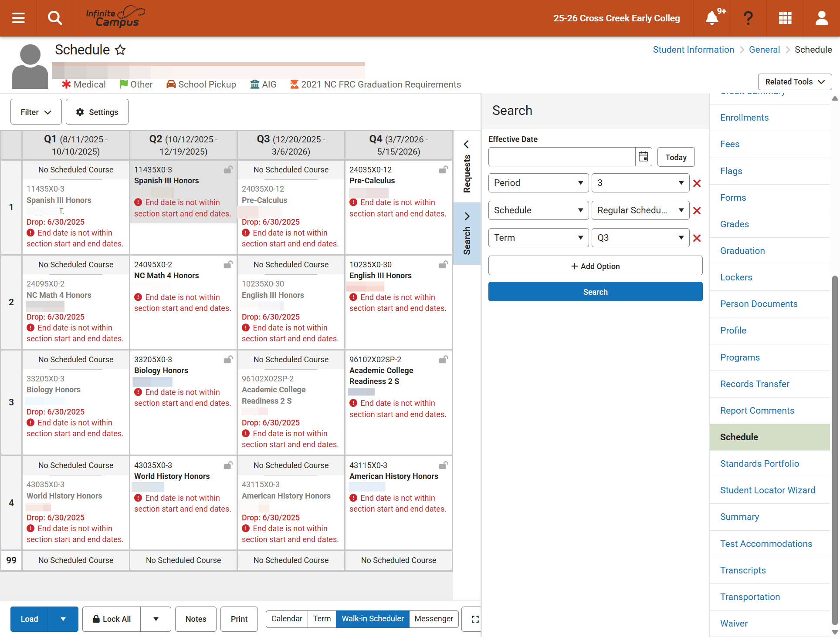Expand the Requests side panel

tap(467, 167)
